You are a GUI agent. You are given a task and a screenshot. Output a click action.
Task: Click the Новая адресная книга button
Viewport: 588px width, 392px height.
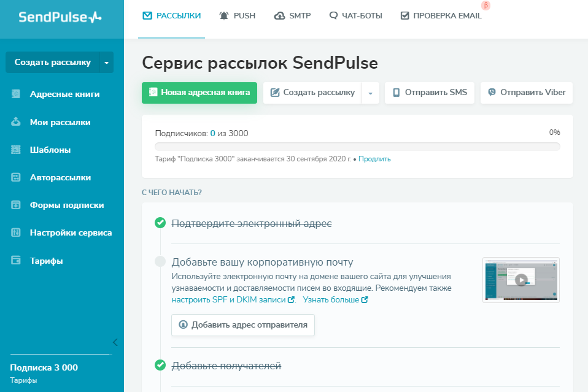coord(199,93)
